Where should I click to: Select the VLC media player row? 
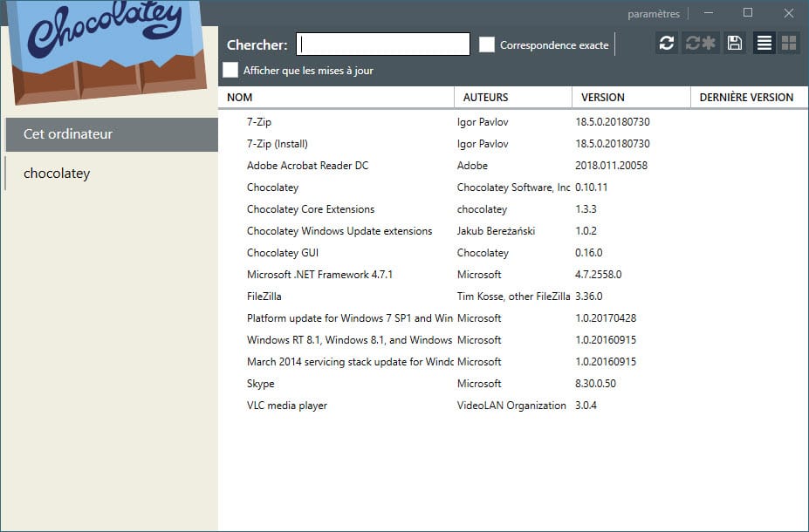(x=513, y=406)
